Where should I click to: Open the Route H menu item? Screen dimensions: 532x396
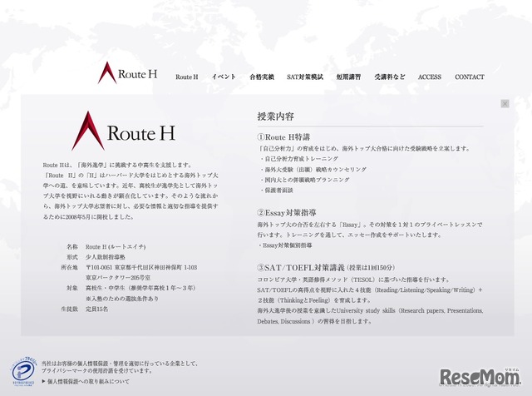[186, 77]
